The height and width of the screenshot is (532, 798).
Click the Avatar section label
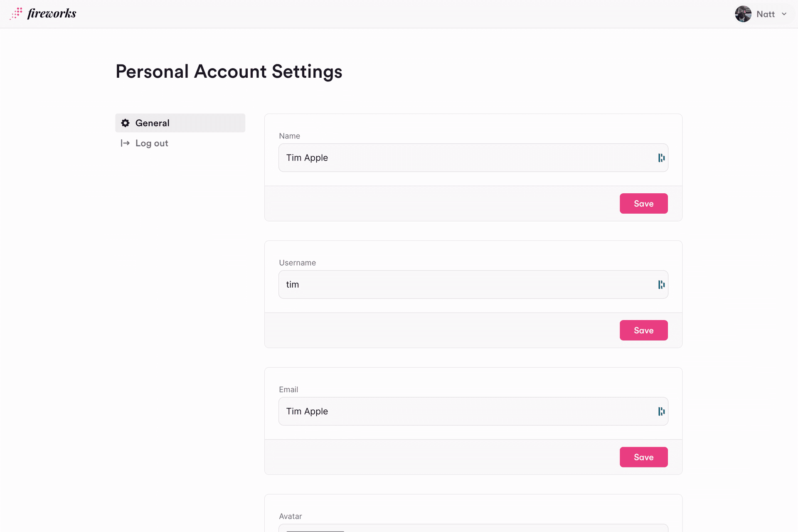[290, 516]
